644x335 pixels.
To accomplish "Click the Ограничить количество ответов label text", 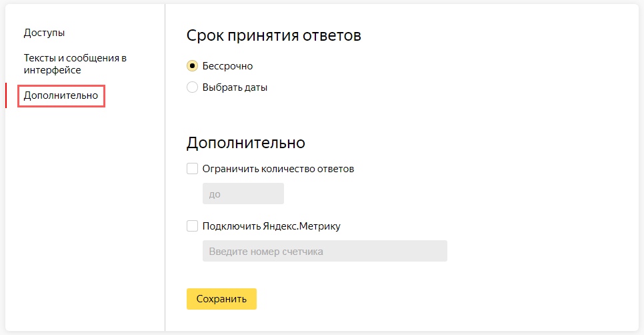I will pyautogui.click(x=278, y=169).
